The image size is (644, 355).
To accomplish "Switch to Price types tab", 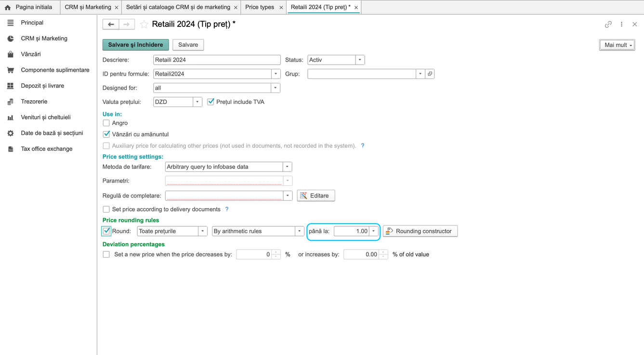I will 260,7.
